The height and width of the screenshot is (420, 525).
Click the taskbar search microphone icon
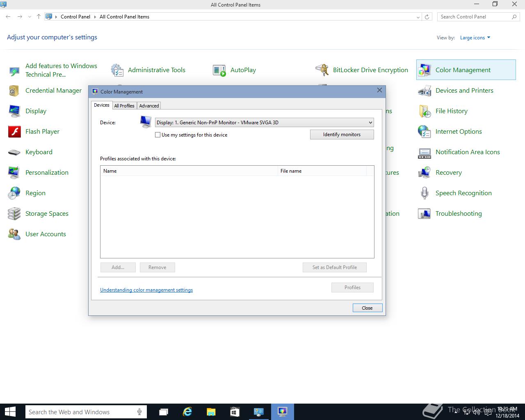[x=139, y=412]
